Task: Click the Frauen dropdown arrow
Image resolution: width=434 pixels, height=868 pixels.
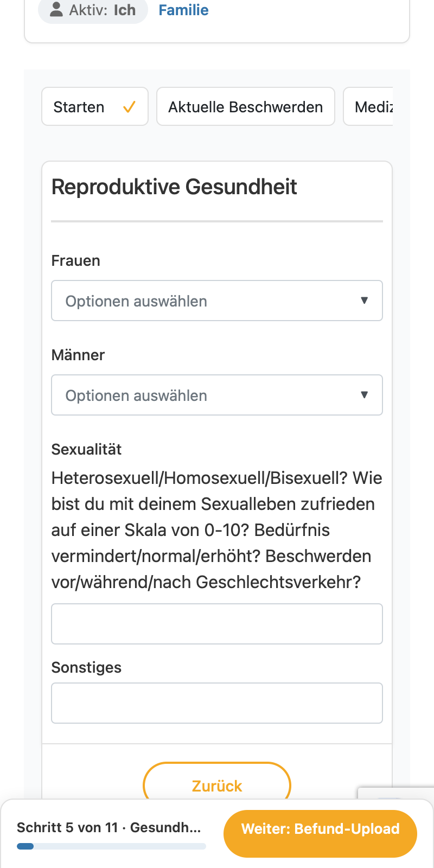Action: coord(365,301)
